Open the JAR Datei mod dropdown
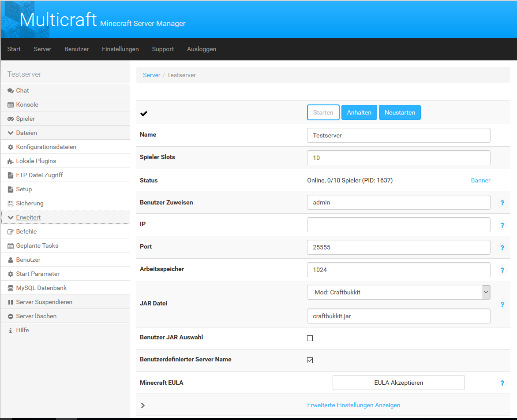The width and height of the screenshot is (517, 420). [x=398, y=292]
